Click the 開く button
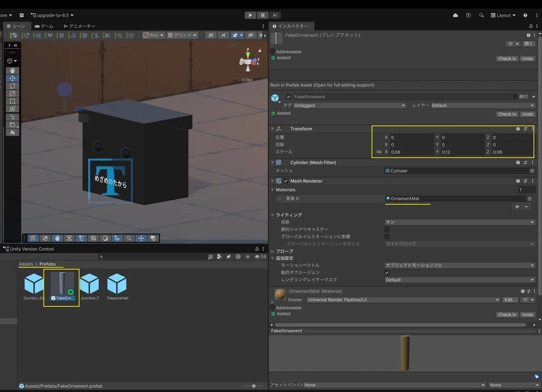Viewport: 542px width, 392px height. (x=529, y=44)
